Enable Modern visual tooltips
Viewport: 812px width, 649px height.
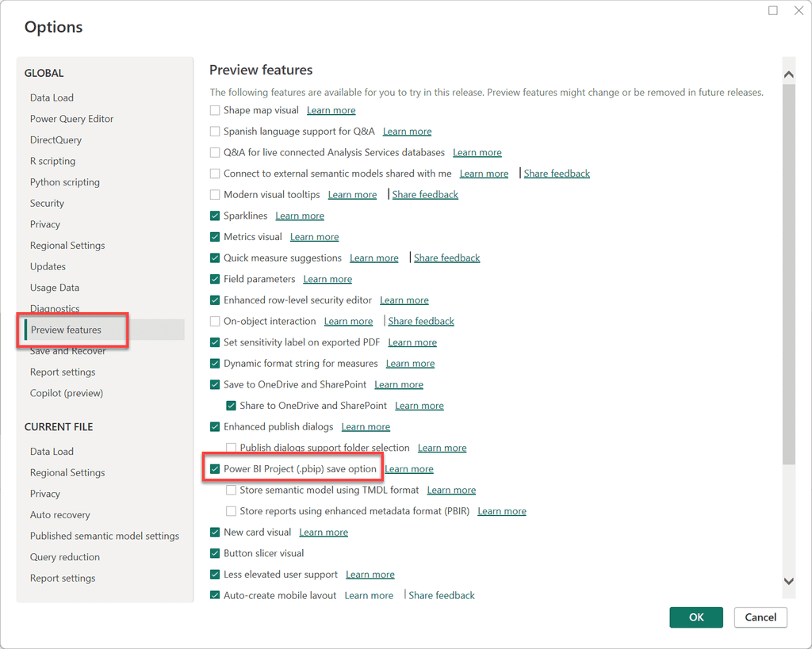[x=214, y=194]
